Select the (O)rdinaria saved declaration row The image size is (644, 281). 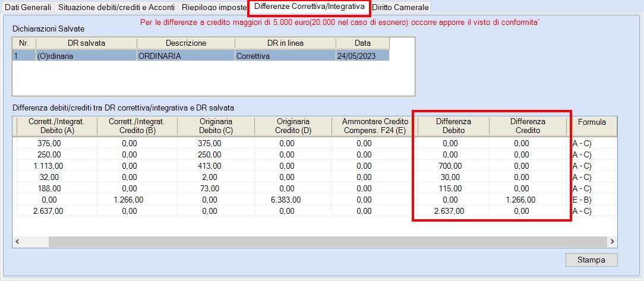201,56
